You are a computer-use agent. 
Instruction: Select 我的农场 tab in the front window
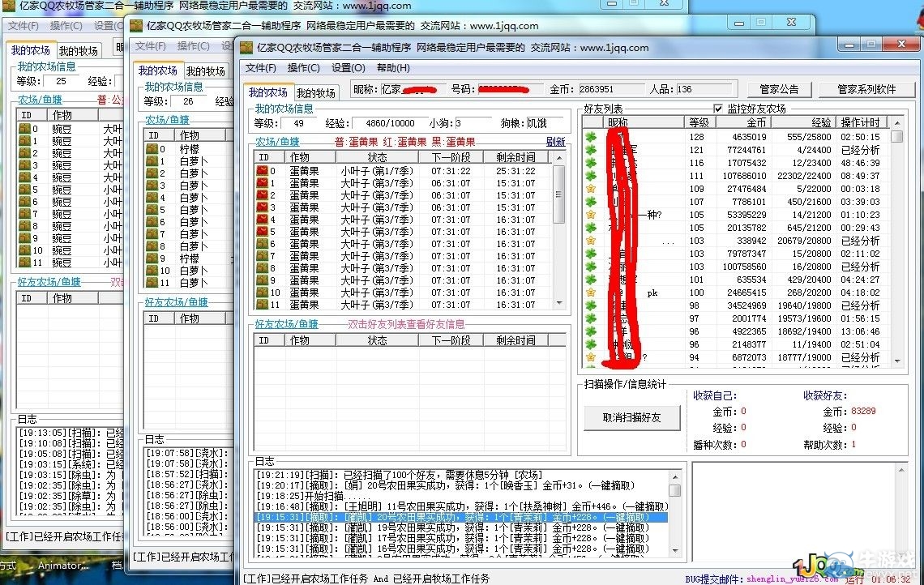(268, 92)
